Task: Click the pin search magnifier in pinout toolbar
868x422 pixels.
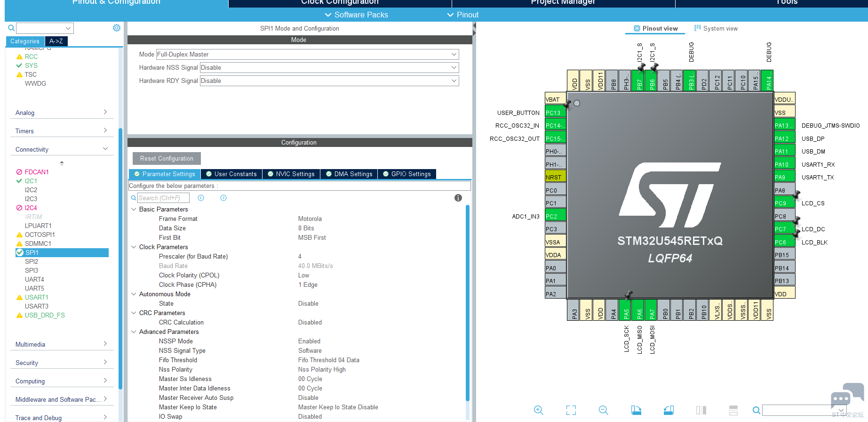Action: [x=757, y=410]
